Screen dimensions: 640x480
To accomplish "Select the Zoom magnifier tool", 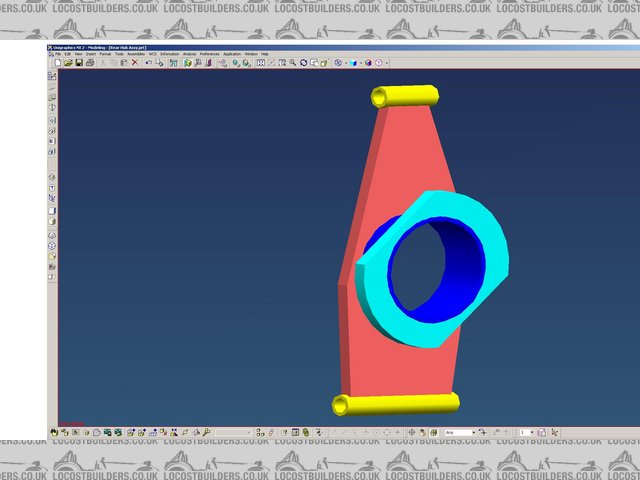I will [292, 62].
